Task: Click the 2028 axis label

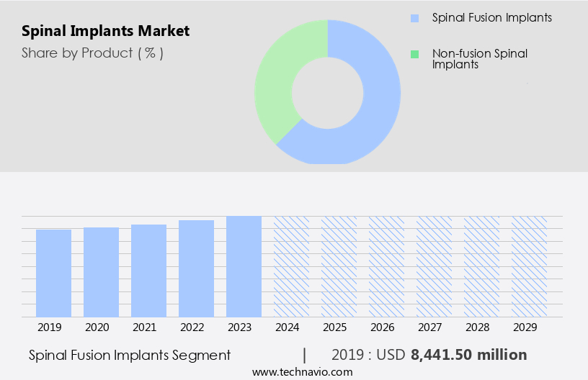Action: 478,327
